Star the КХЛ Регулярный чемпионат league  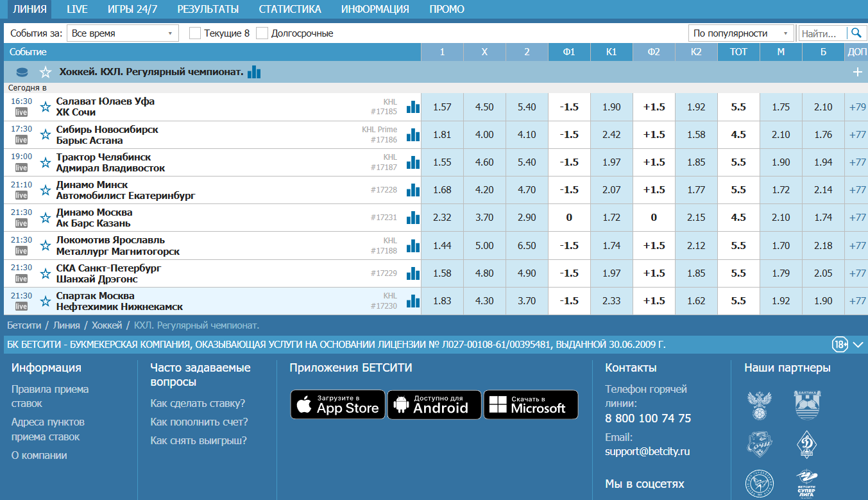click(45, 73)
